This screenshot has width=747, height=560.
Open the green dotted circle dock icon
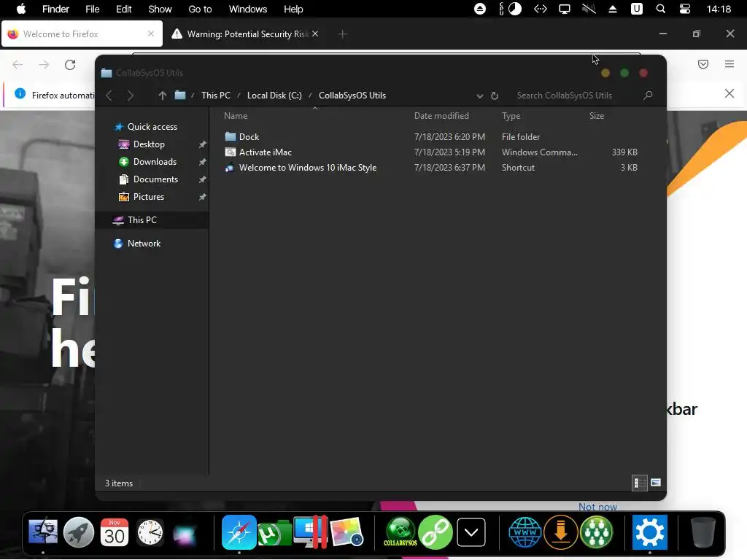(x=597, y=532)
